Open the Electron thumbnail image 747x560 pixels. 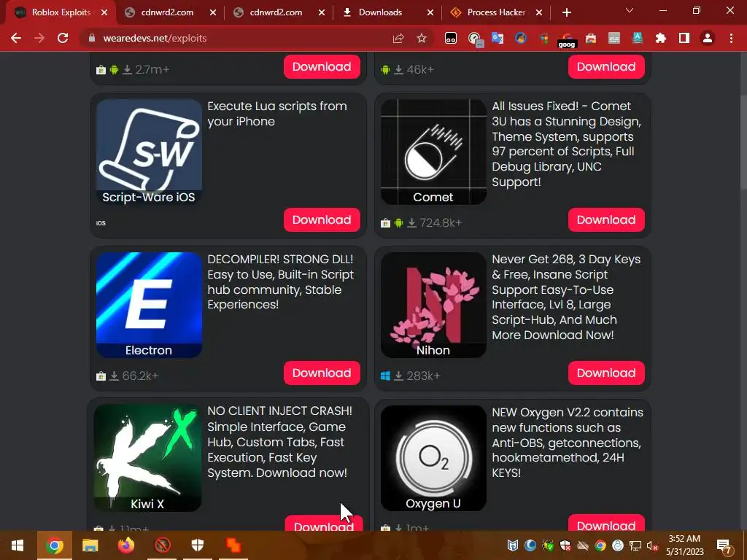[x=149, y=305]
